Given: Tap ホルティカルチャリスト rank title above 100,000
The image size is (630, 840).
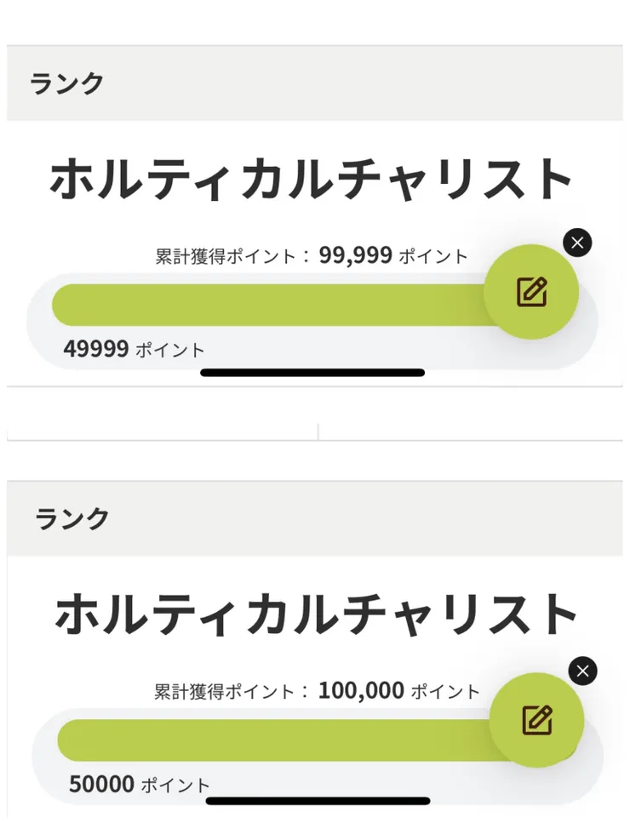Looking at the screenshot, I should (x=317, y=614).
